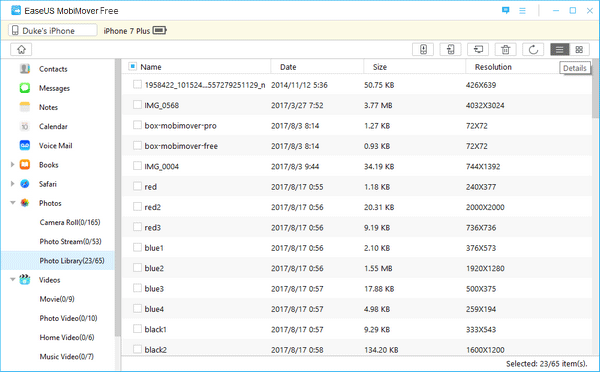Sort by the Name column header
This screenshot has width=600, height=372.
click(x=151, y=67)
